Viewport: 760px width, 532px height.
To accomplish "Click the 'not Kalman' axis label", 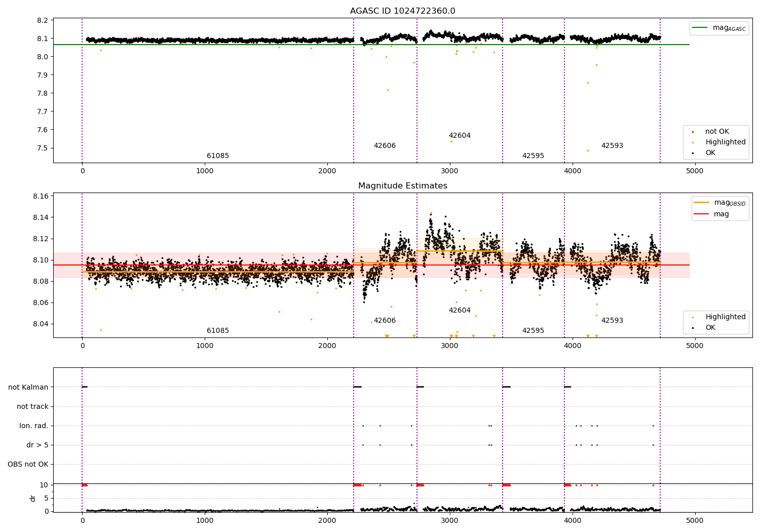I will tap(28, 388).
